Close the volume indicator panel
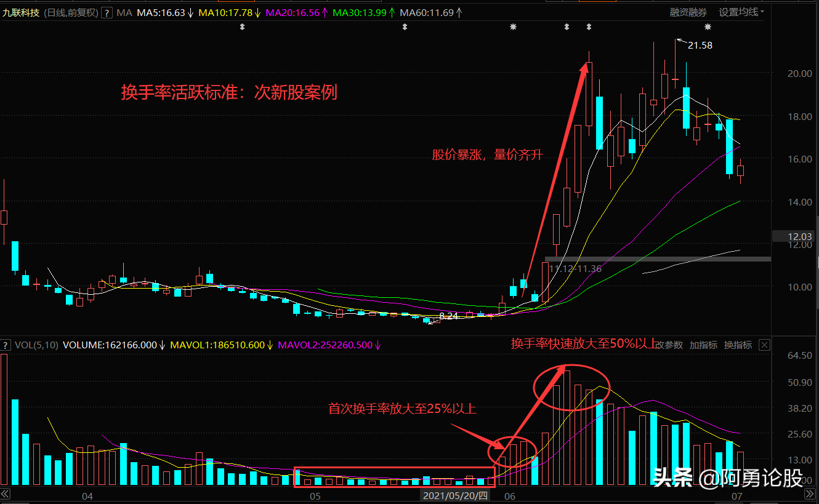Image resolution: width=819 pixels, height=504 pixels. [764, 345]
